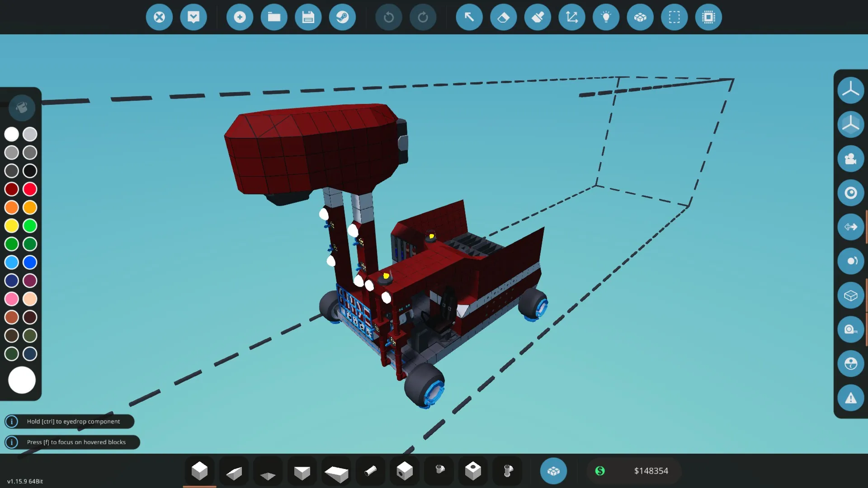Open the component inventory from bottom bar
868x488 pixels.
pyautogui.click(x=553, y=471)
